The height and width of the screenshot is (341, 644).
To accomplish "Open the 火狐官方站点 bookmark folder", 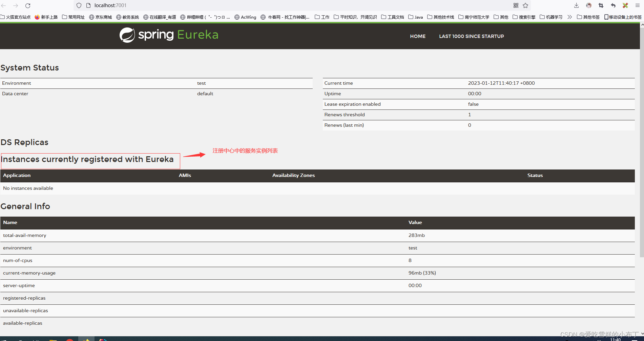I will click(x=16, y=17).
